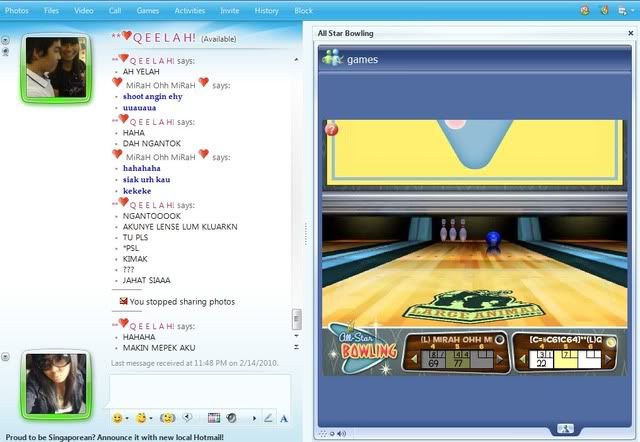The width and height of the screenshot is (640, 442).
Task: Open the Games menu
Action: 148,11
